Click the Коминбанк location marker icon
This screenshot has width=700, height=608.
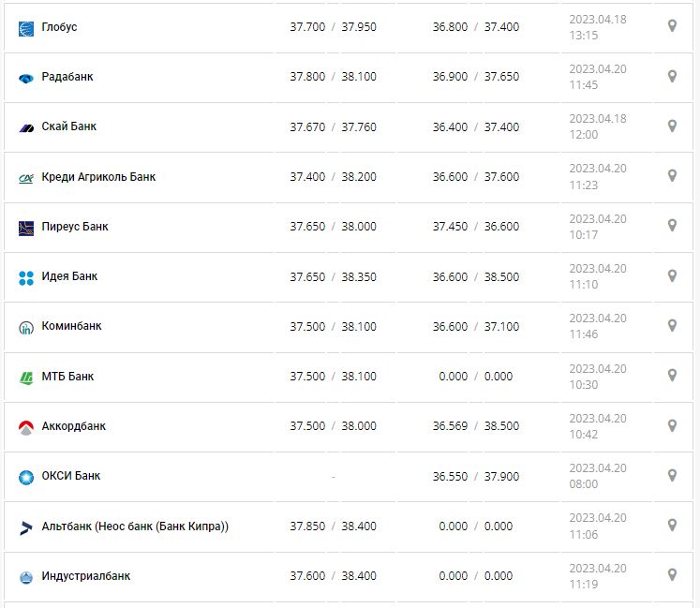tap(672, 325)
